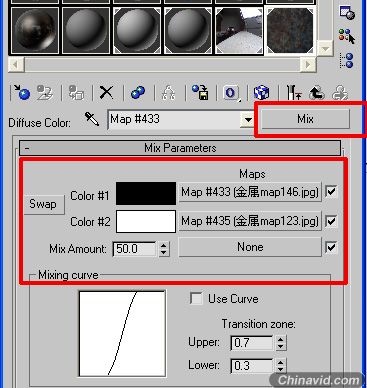Click the Make Unique spheres icon

point(138,92)
